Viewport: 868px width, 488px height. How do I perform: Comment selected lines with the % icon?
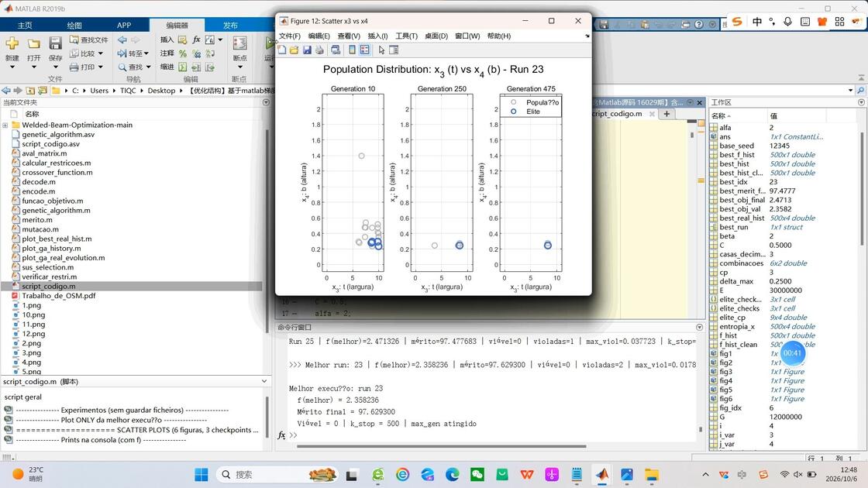(x=183, y=53)
